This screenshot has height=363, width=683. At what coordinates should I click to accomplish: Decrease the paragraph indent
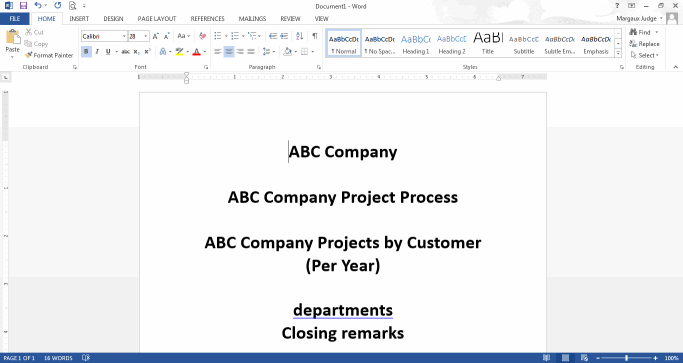[273, 36]
